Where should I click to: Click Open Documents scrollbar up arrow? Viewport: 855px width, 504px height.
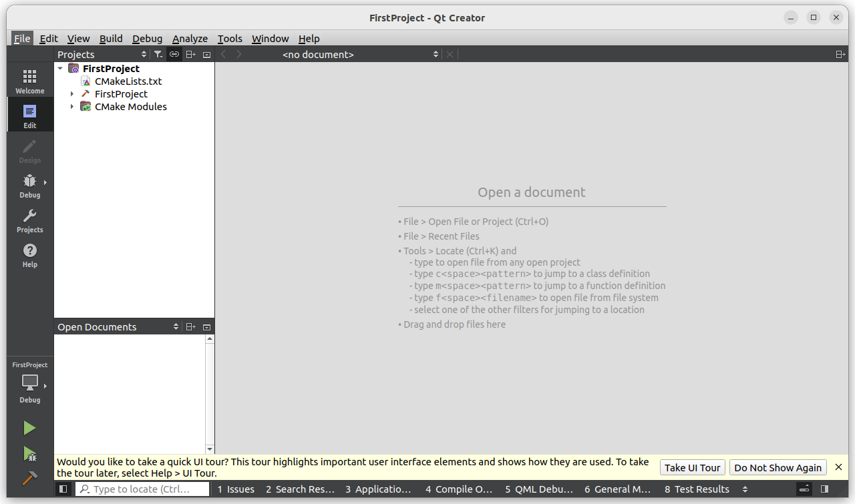click(210, 339)
